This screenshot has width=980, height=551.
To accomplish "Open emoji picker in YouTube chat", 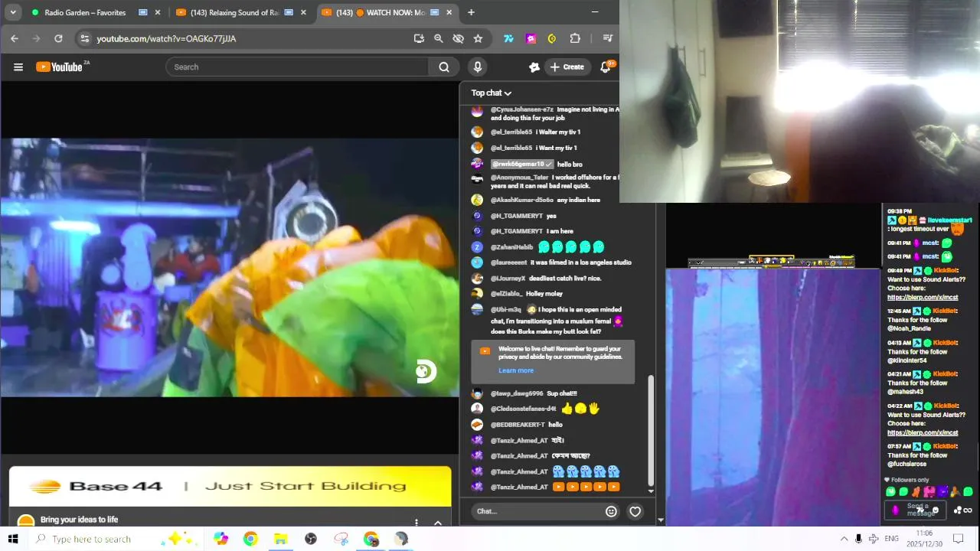I will click(611, 511).
